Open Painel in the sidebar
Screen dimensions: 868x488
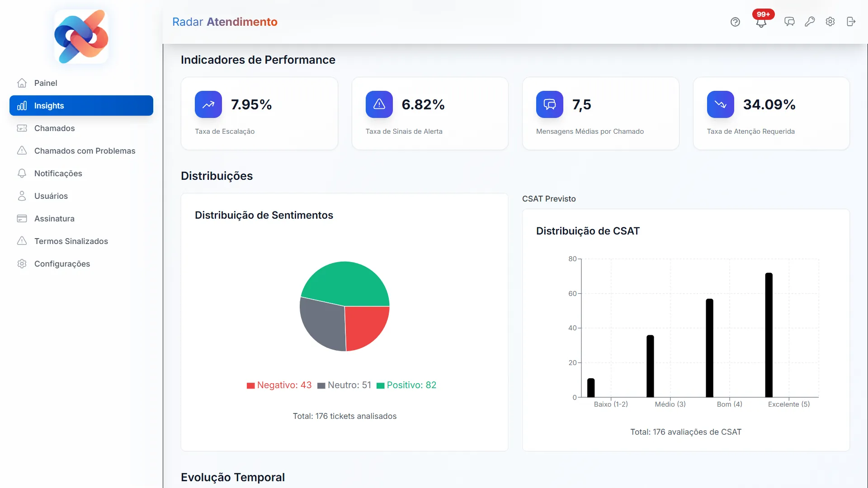click(x=46, y=83)
